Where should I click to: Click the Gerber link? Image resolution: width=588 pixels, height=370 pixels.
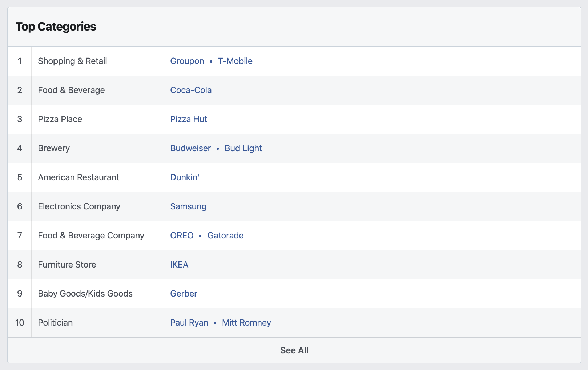[x=184, y=293]
